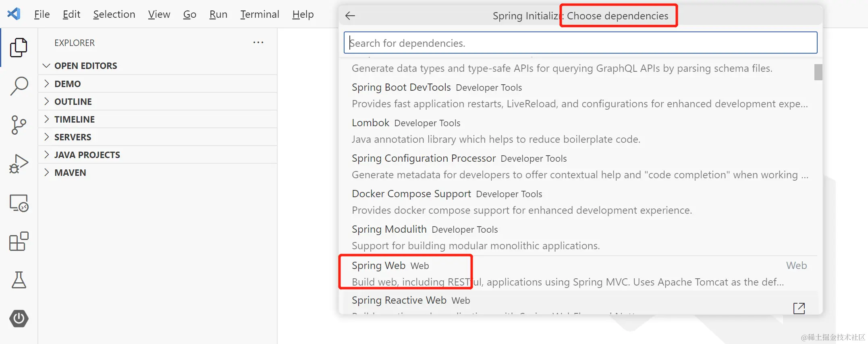Expand the MAVEN section
The image size is (868, 344).
pos(158,172)
